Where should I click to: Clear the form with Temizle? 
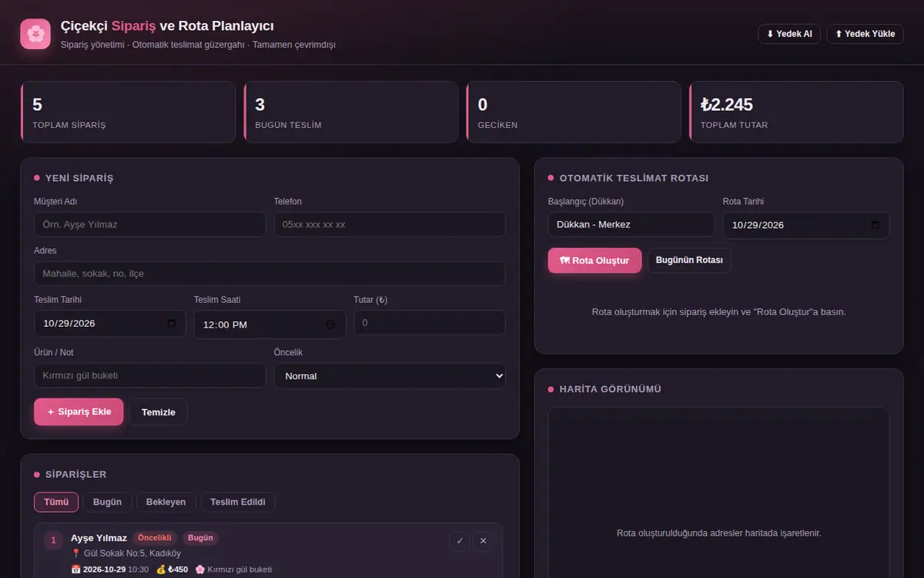[159, 412]
